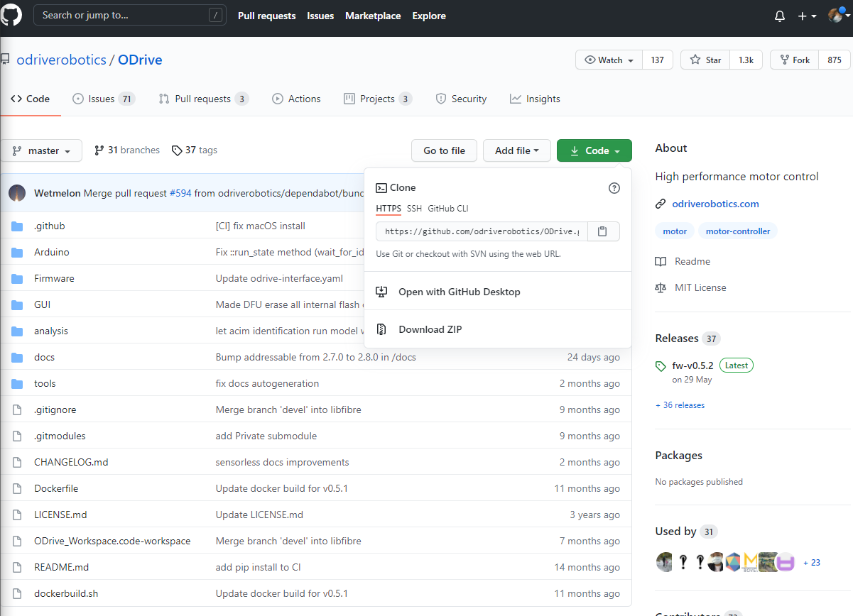The width and height of the screenshot is (853, 616).
Task: Open the README.md file
Action: (x=61, y=567)
